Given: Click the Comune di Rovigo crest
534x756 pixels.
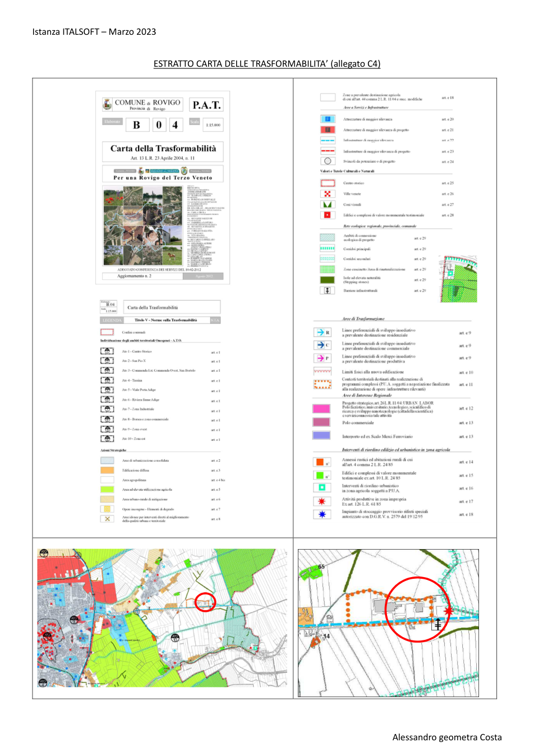Looking at the screenshot, I should [107, 104].
